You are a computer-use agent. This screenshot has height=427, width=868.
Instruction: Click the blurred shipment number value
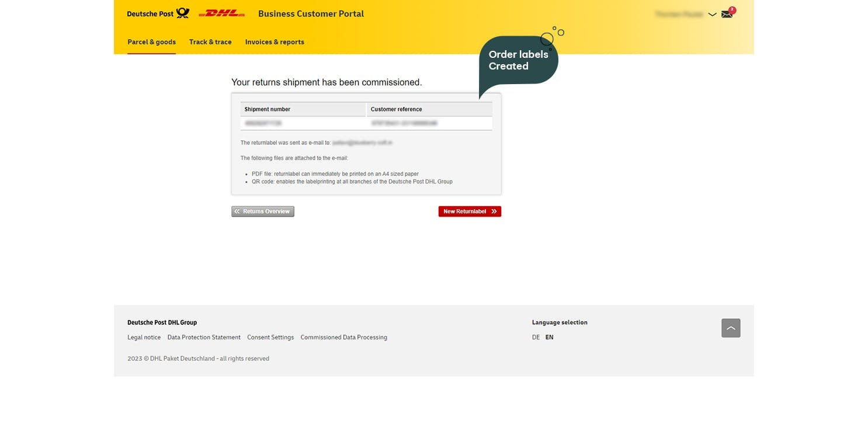[263, 123]
